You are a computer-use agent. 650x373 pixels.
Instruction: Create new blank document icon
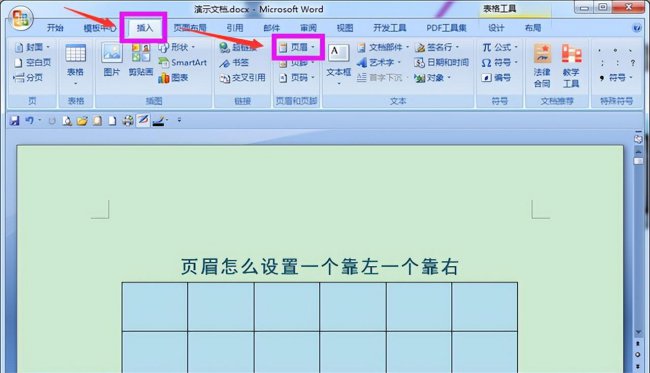[x=112, y=121]
